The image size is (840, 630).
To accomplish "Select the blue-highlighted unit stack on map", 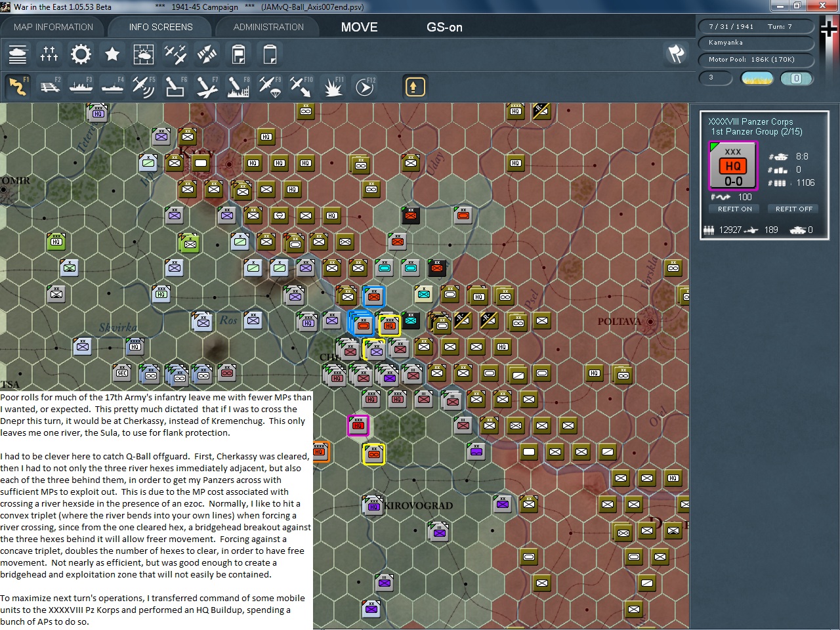I will coord(362,324).
